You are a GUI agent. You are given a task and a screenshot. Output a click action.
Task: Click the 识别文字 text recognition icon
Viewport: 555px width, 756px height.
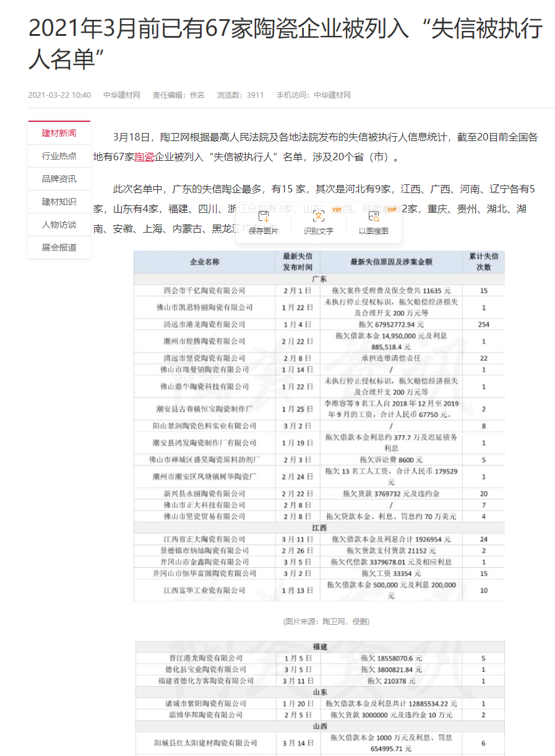(x=319, y=217)
